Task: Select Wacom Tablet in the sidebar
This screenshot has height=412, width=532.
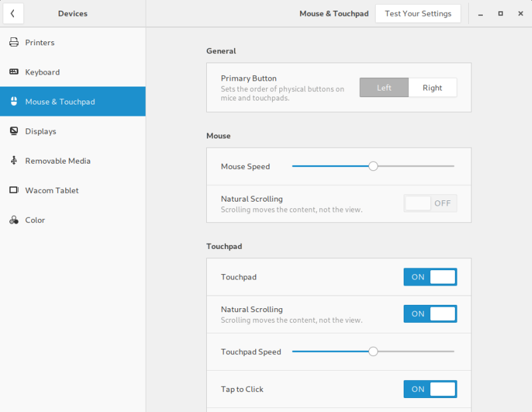Action: pyautogui.click(x=52, y=190)
